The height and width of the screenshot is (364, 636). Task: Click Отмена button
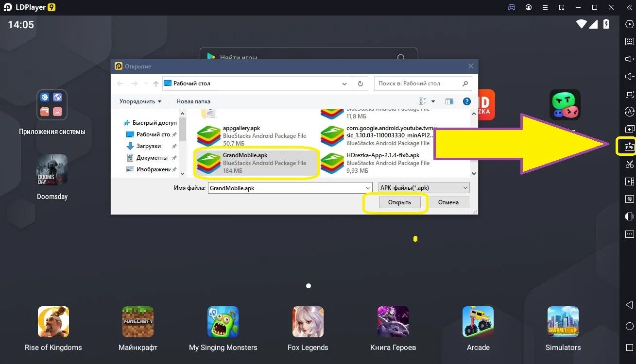pyautogui.click(x=448, y=202)
